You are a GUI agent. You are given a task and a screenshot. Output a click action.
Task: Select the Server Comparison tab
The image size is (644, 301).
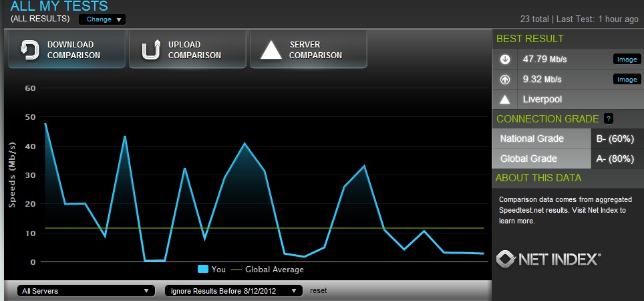(308, 50)
